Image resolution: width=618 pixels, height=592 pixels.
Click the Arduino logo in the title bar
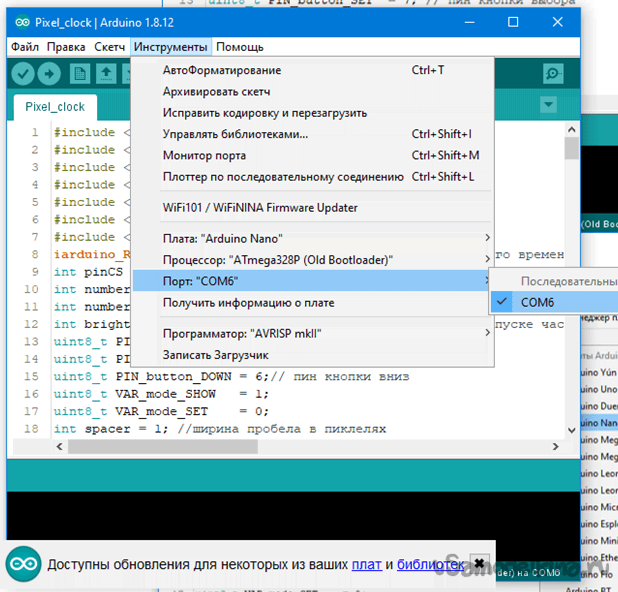(22, 22)
